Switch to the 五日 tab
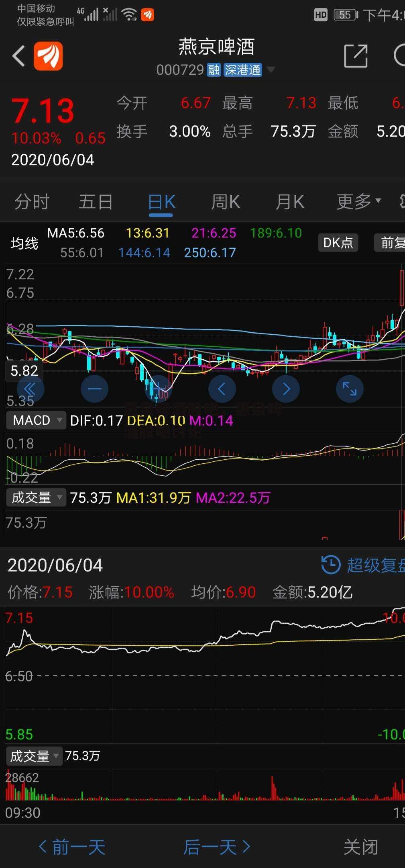The width and height of the screenshot is (405, 868). 96,201
